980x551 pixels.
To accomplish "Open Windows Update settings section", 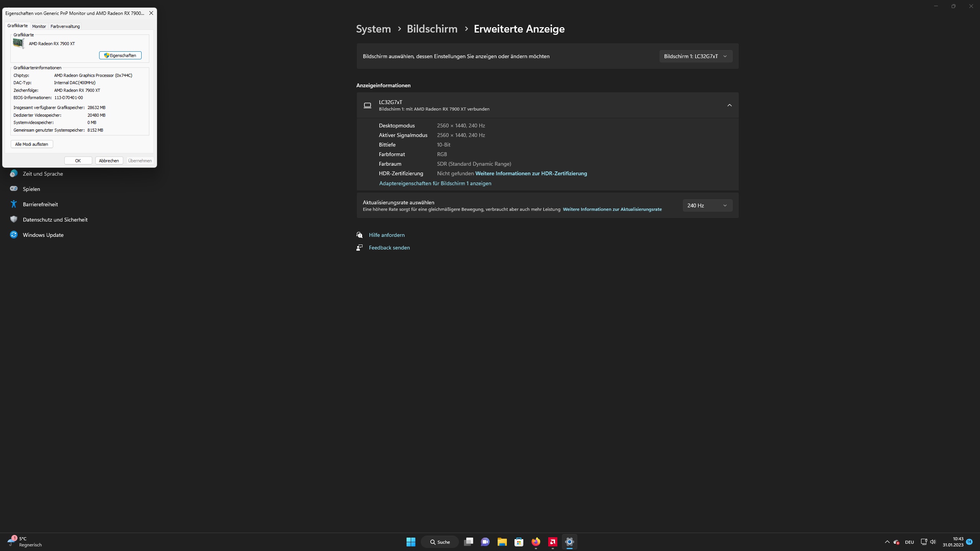I will [x=43, y=235].
